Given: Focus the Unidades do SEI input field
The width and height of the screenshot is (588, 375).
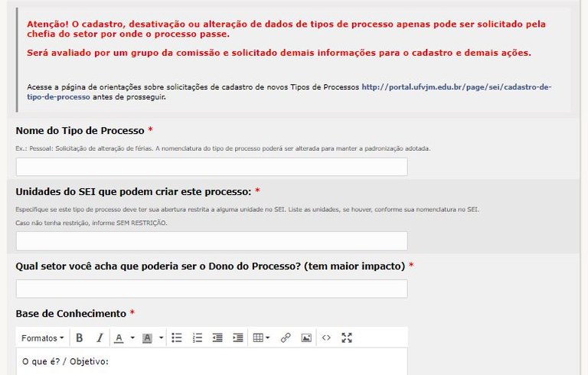Looking at the screenshot, I should pos(211,241).
